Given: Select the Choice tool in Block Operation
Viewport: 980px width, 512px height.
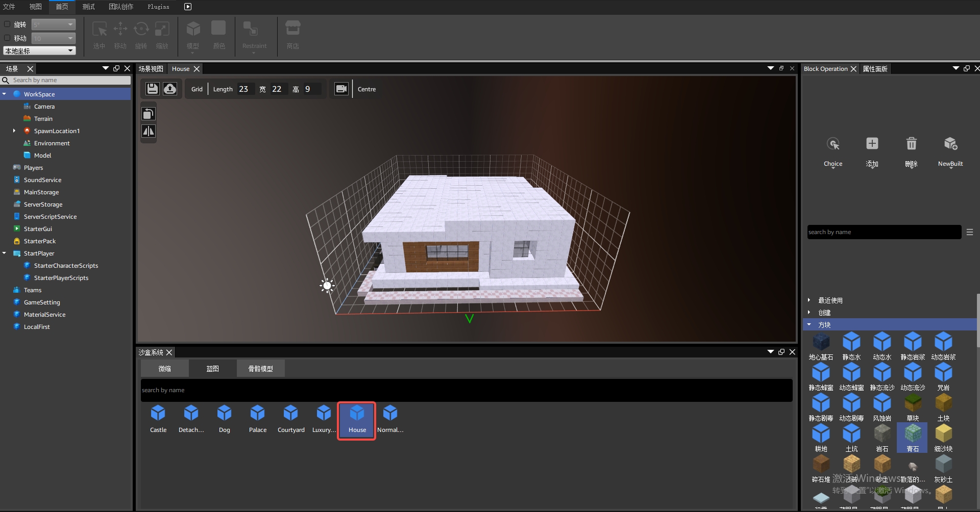Looking at the screenshot, I should point(833,144).
